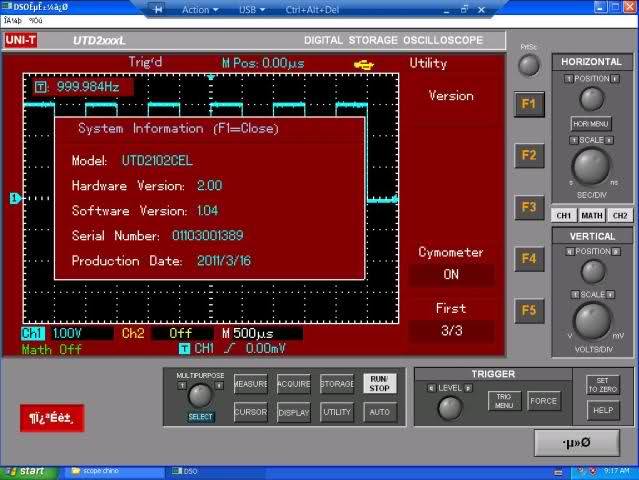Click the First 3/3 page indicator
The width and height of the screenshot is (639, 480).
[451, 330]
